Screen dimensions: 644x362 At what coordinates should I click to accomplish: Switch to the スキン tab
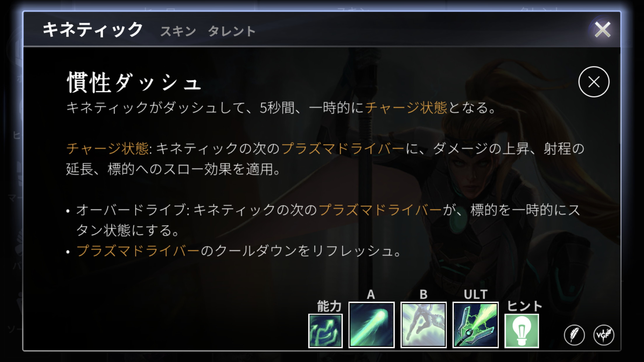178,31
